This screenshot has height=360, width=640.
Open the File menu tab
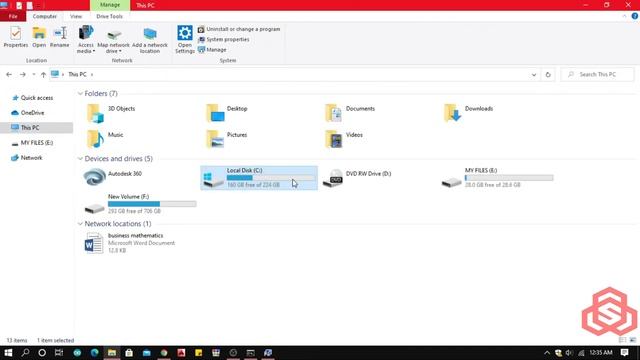coord(13,16)
